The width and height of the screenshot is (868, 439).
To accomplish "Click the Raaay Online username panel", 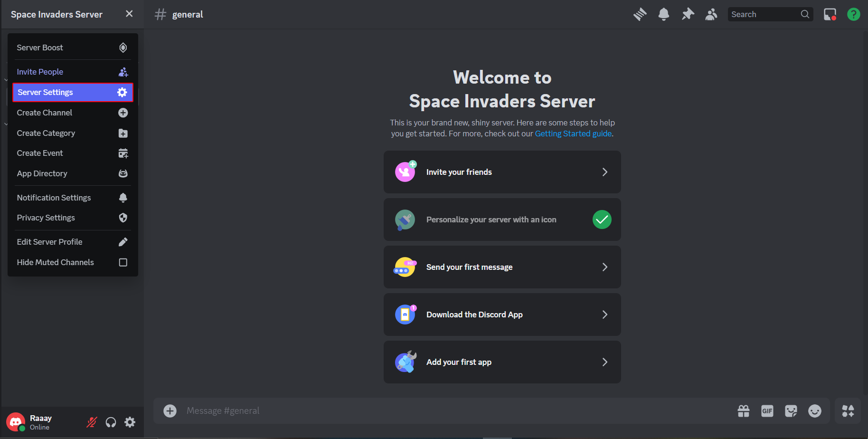I will coord(41,422).
